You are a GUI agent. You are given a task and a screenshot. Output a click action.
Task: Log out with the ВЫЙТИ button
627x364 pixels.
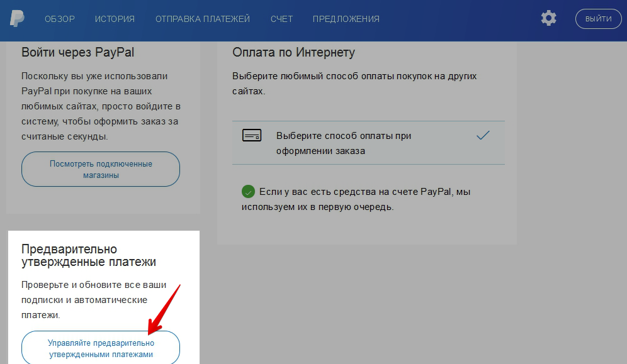point(598,19)
